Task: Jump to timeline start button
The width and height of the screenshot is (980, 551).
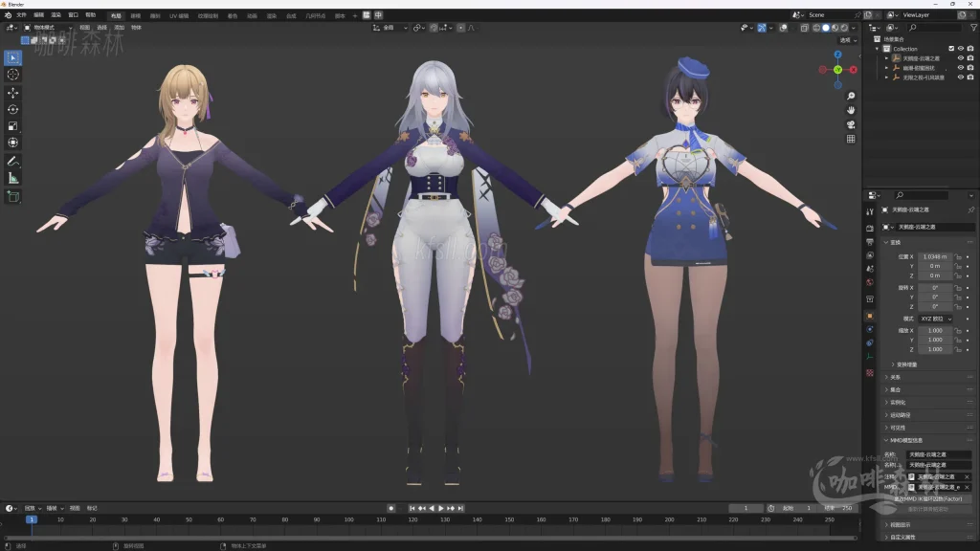Action: point(412,509)
